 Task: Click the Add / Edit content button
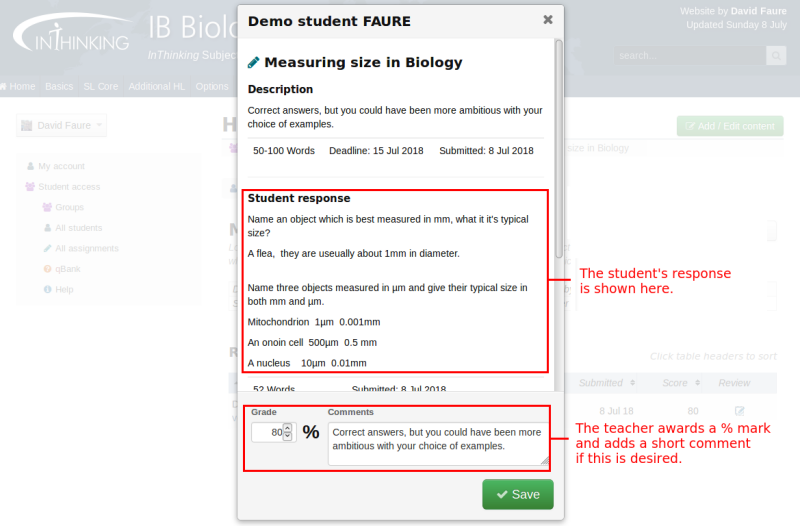(x=729, y=126)
